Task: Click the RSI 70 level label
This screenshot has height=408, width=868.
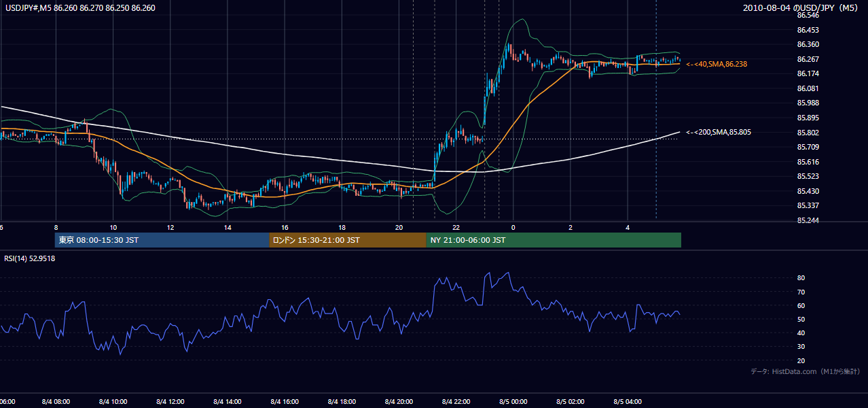Action: [801, 292]
